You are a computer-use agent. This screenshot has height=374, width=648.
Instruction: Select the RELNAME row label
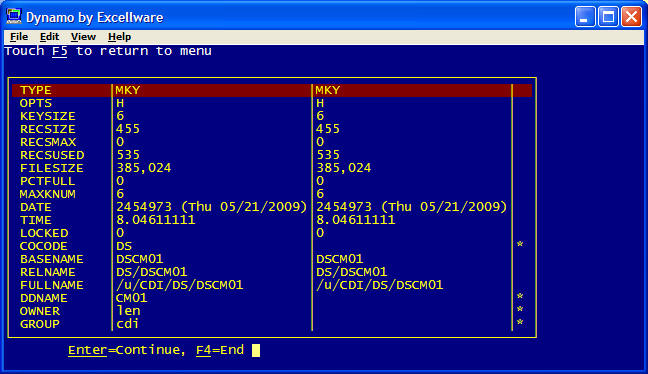point(48,272)
